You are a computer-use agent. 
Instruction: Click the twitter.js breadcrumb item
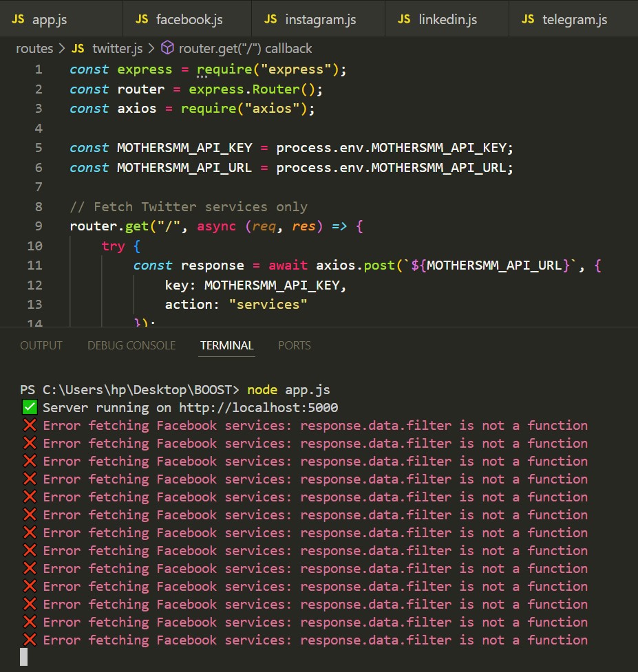118,48
